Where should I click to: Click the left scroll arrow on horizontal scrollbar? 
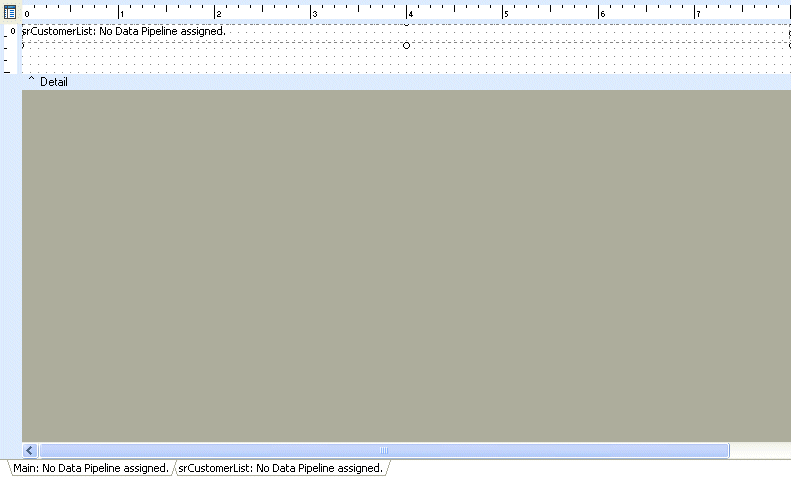(30, 450)
